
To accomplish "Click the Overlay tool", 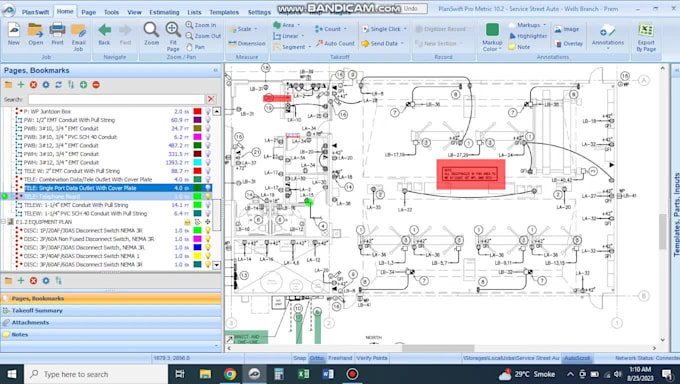I will tap(568, 43).
